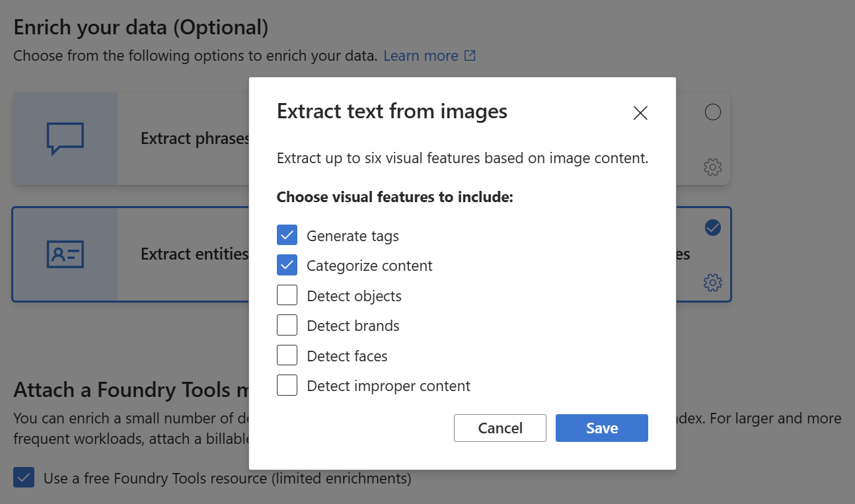Click the Extract entities card title
855x504 pixels.
(x=195, y=254)
